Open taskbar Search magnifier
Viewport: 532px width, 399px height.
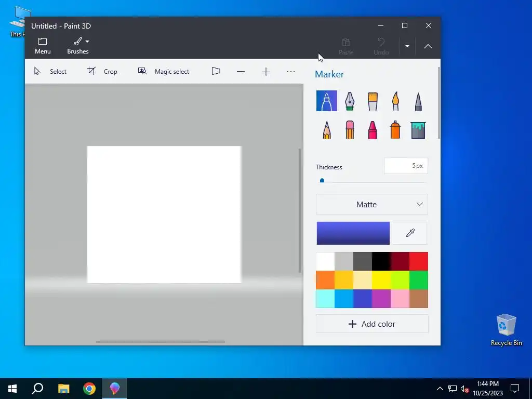[x=37, y=389]
